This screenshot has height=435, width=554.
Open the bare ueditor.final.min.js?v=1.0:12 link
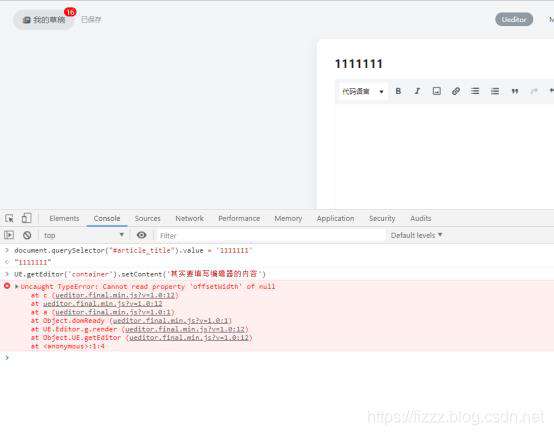(102, 304)
